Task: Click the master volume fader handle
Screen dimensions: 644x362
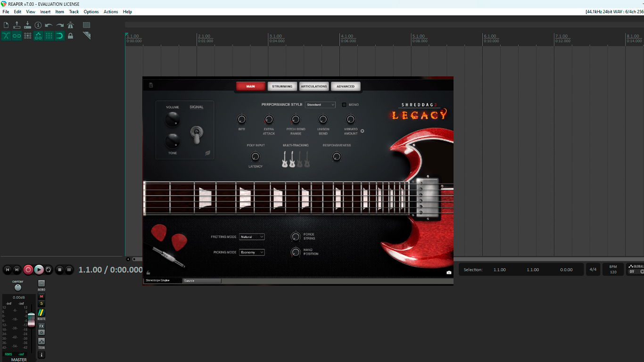Action: point(31,320)
